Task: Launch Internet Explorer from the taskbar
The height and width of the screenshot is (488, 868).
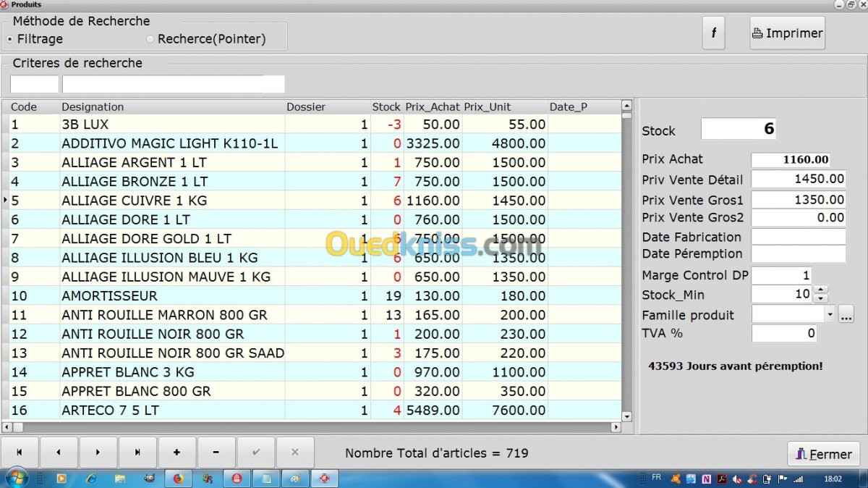Action: pyautogui.click(x=91, y=479)
